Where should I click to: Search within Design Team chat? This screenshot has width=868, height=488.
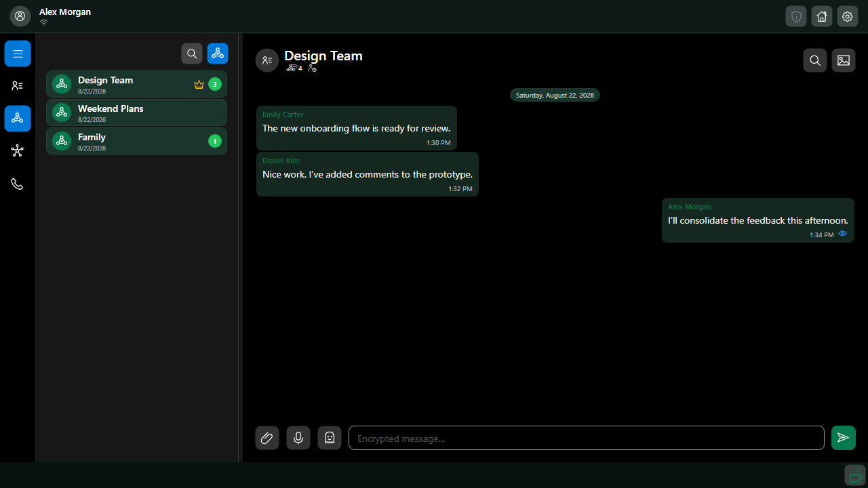(x=815, y=60)
